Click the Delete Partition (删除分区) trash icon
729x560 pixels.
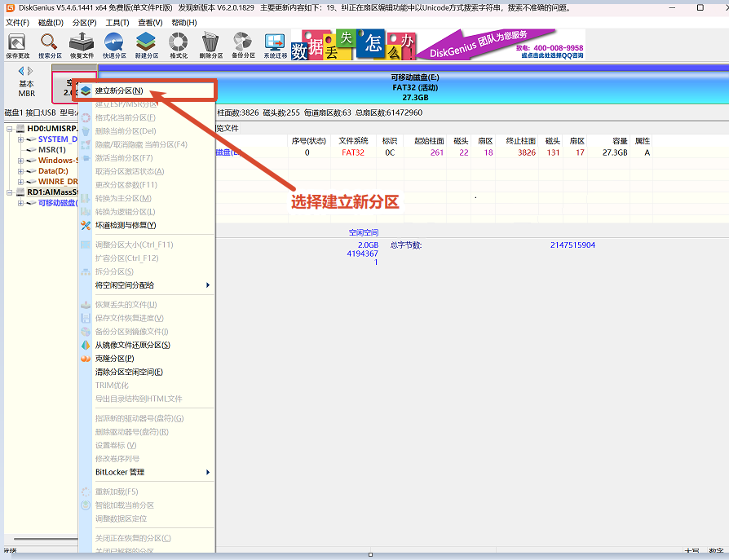(210, 46)
